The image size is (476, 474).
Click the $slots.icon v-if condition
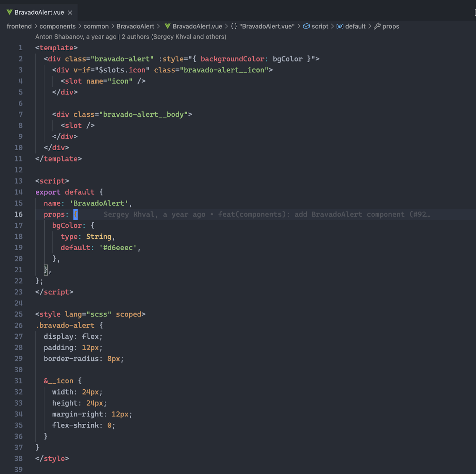pyautogui.click(x=122, y=70)
